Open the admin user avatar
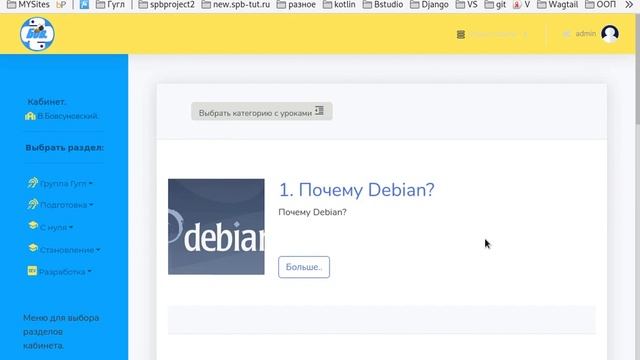 click(x=610, y=34)
